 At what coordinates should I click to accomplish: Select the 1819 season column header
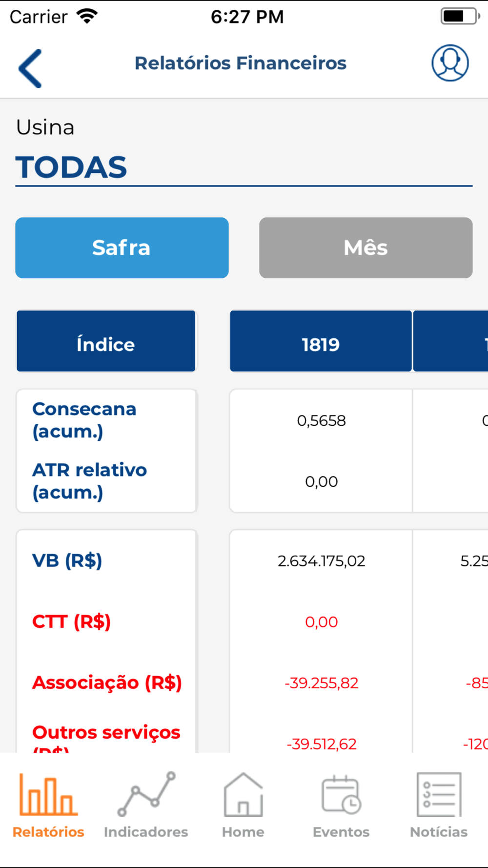(321, 341)
